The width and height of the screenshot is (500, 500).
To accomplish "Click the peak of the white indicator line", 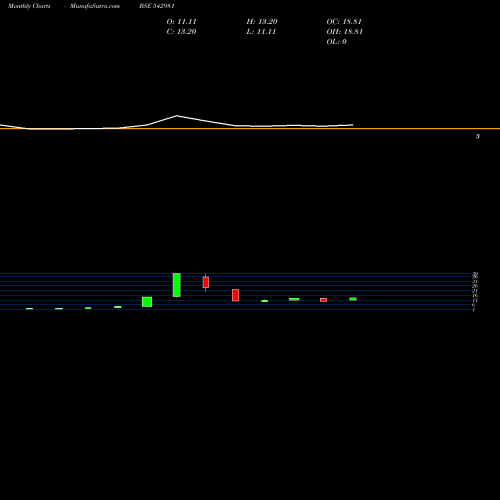I will (x=177, y=116).
